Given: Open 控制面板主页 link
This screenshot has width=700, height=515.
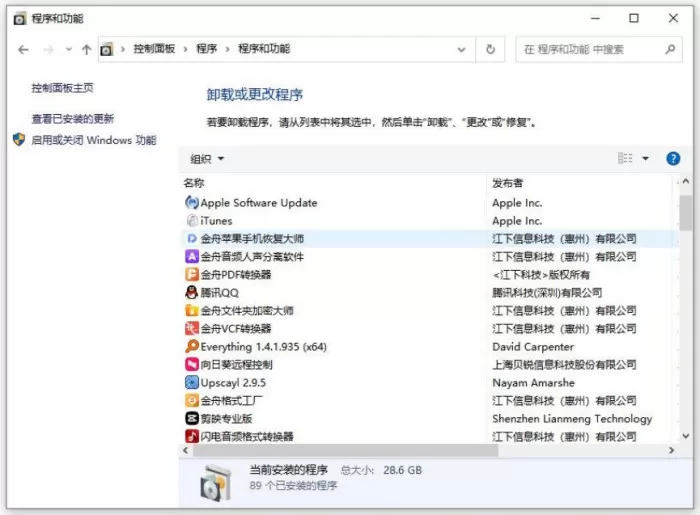Looking at the screenshot, I should click(62, 88).
